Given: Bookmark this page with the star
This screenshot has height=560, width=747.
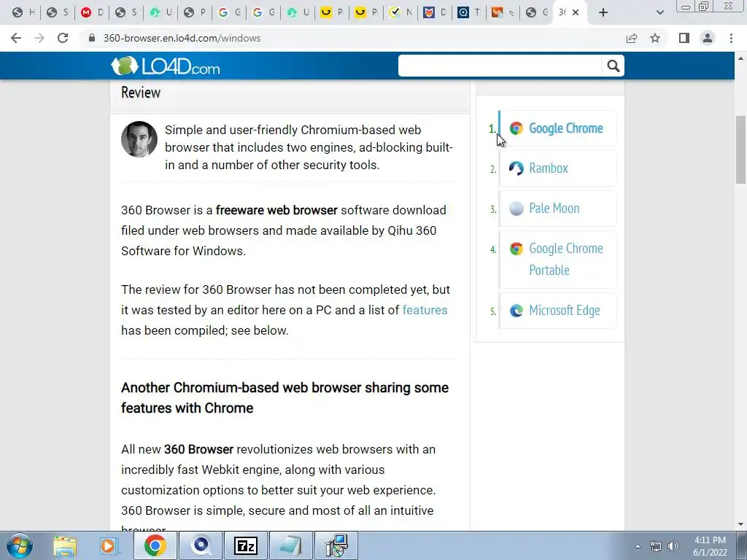Looking at the screenshot, I should click(x=655, y=38).
